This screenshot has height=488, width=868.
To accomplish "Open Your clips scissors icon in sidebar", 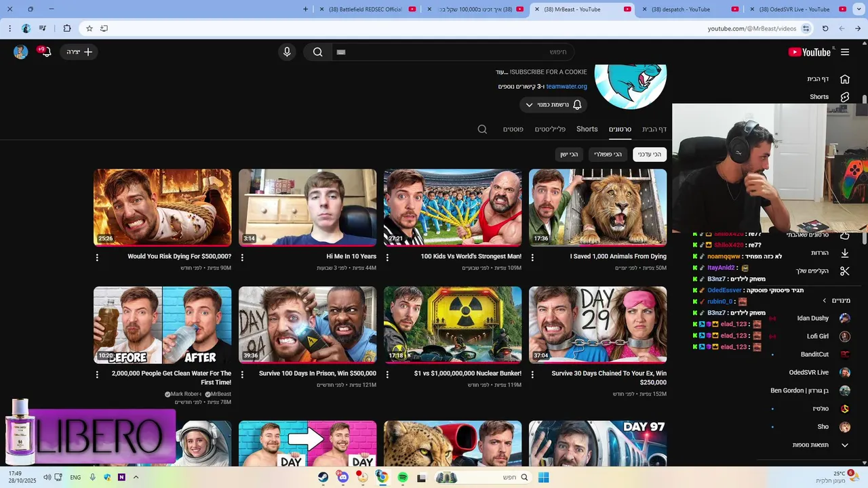I will (x=845, y=271).
